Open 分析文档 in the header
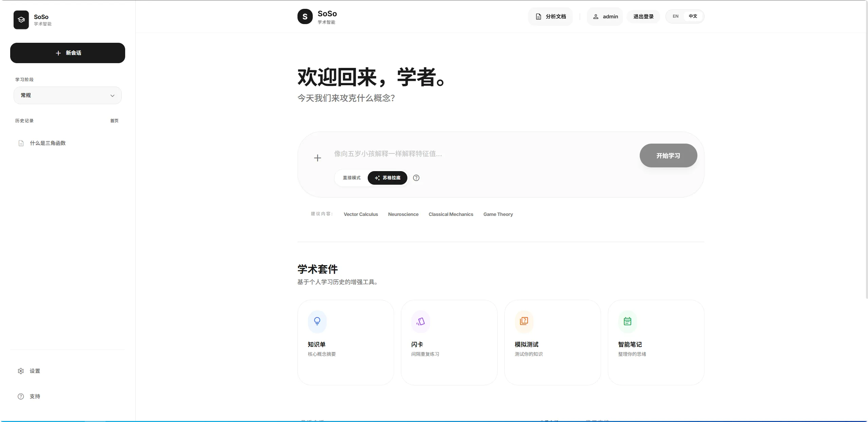This screenshot has width=868, height=422. click(550, 17)
